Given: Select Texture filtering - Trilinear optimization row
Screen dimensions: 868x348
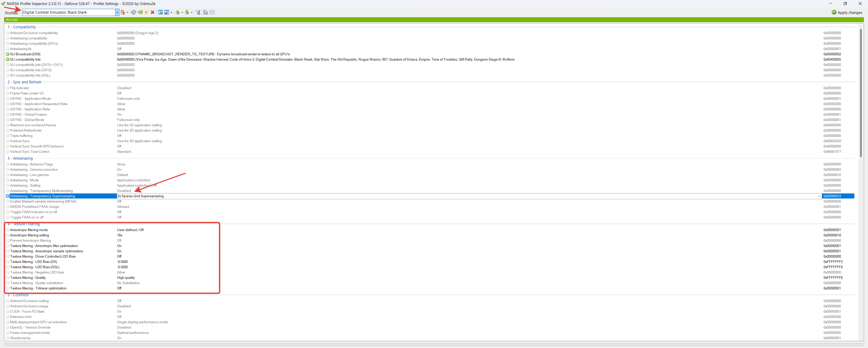Looking at the screenshot, I should click(430, 288).
